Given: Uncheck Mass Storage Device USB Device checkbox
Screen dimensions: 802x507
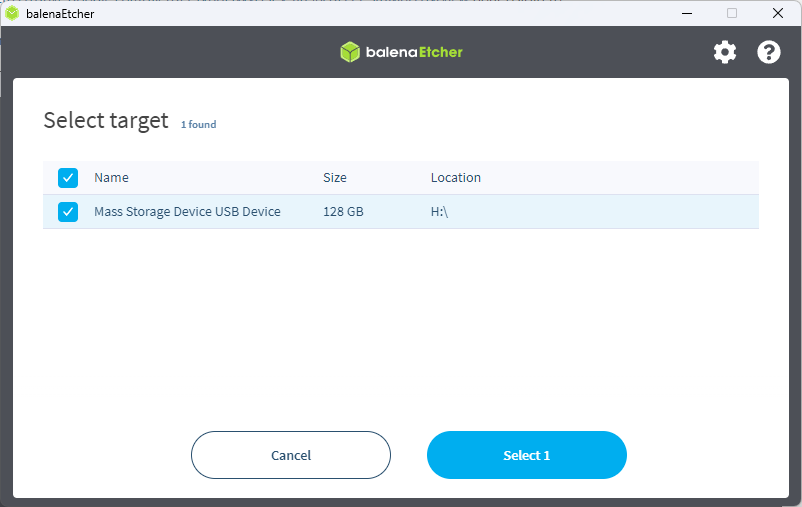Looking at the screenshot, I should tap(68, 212).
